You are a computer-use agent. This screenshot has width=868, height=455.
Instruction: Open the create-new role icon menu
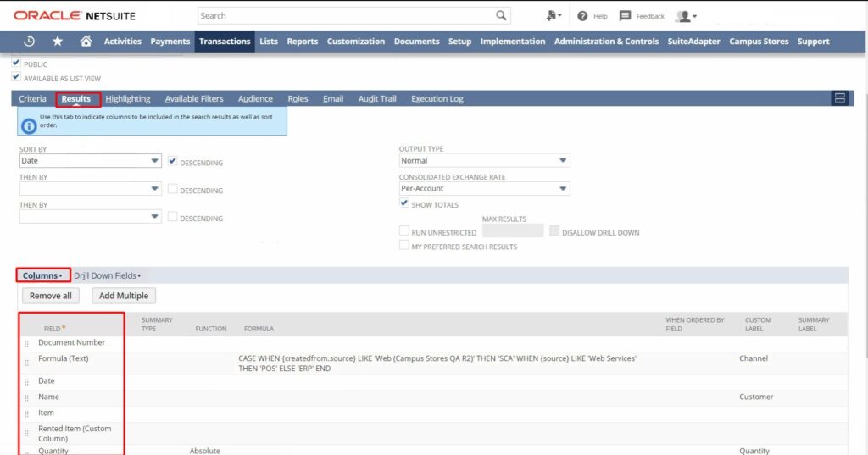(x=554, y=16)
